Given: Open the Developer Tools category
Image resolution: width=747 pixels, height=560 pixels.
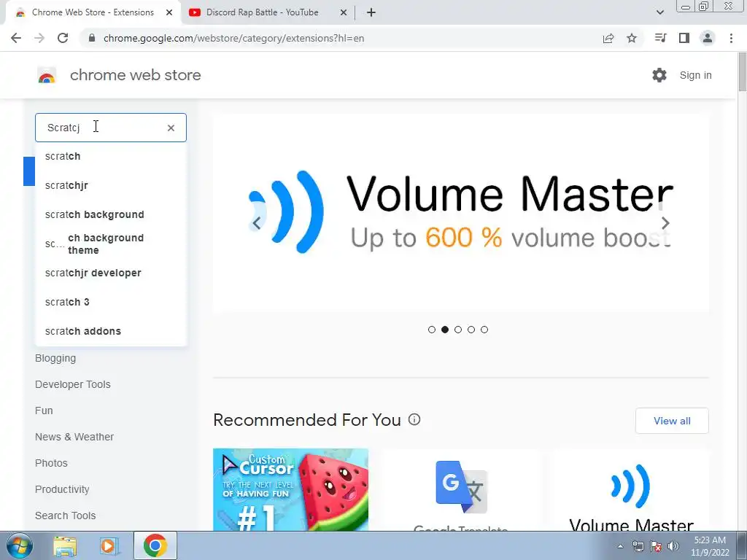Looking at the screenshot, I should 72,384.
